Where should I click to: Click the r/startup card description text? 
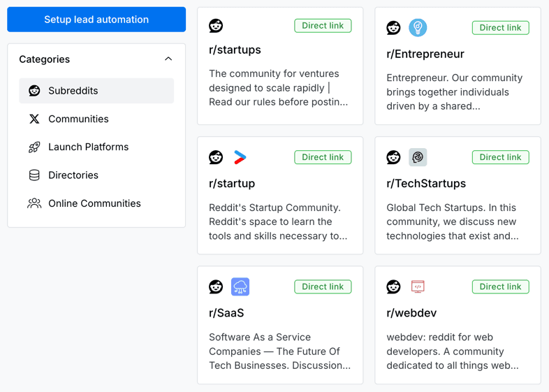coord(278,222)
